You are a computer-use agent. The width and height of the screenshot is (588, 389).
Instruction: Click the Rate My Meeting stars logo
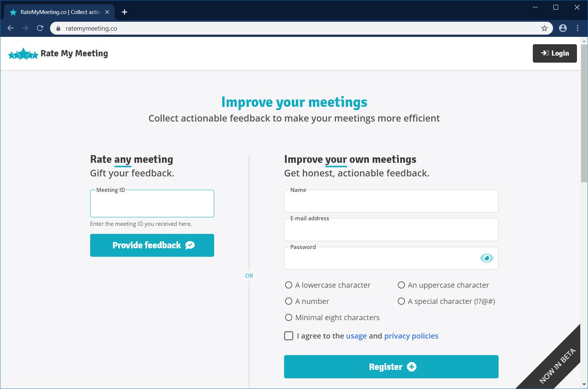pos(23,54)
